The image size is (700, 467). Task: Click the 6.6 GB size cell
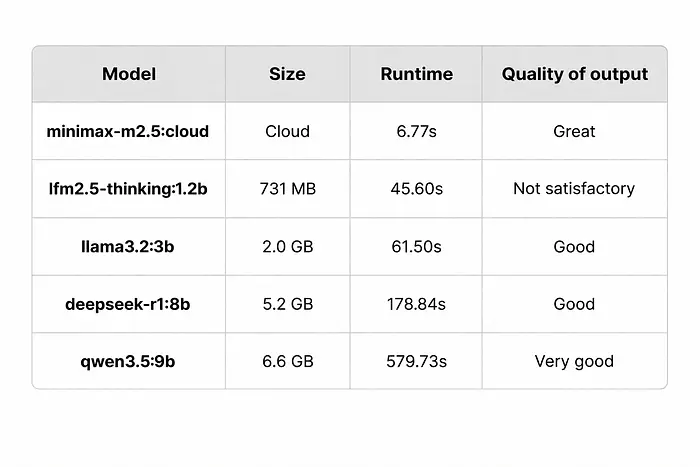pyautogui.click(x=288, y=361)
